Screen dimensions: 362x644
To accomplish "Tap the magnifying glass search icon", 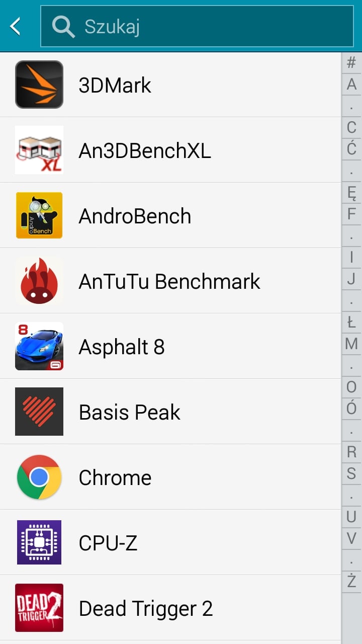I will [x=63, y=26].
